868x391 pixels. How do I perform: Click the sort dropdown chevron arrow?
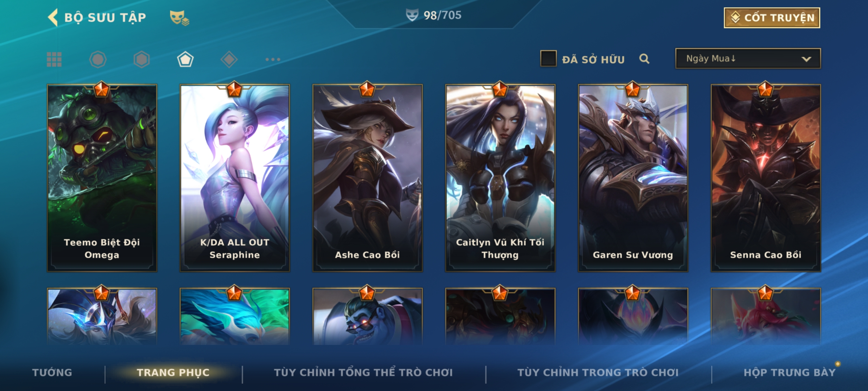[806, 59]
